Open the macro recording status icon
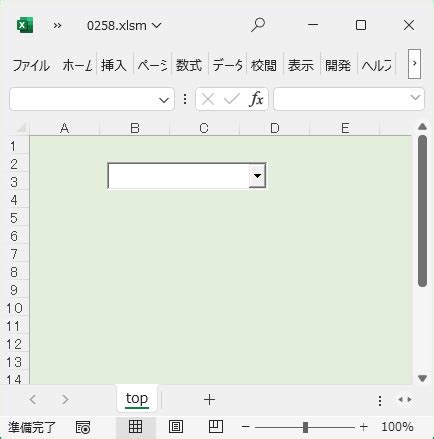 coord(83,427)
